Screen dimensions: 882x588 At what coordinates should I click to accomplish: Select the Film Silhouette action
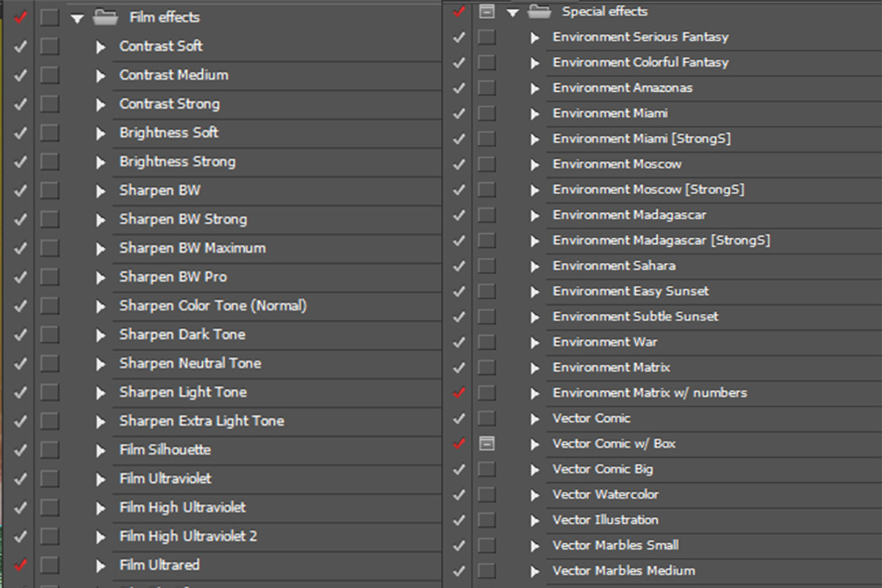(x=165, y=450)
